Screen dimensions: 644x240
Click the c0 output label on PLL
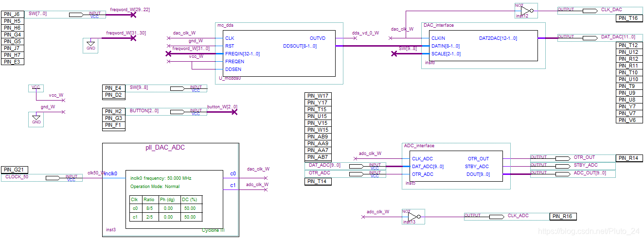(x=233, y=173)
